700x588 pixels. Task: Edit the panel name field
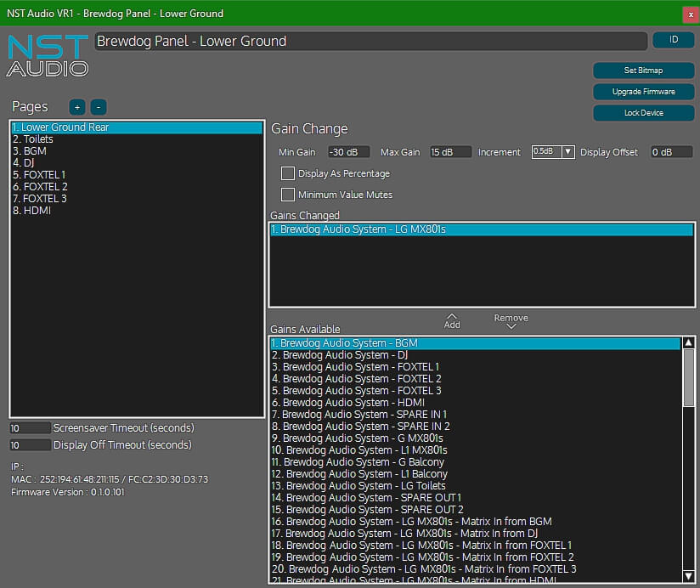coord(370,41)
